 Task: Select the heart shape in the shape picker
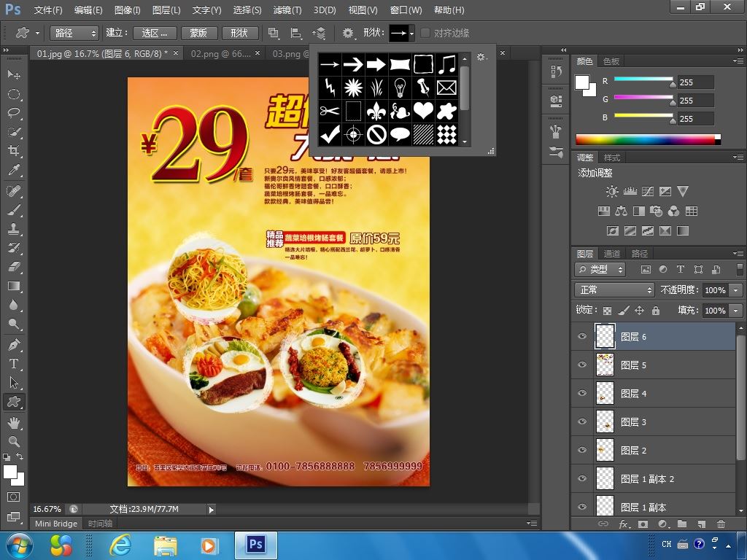click(423, 111)
